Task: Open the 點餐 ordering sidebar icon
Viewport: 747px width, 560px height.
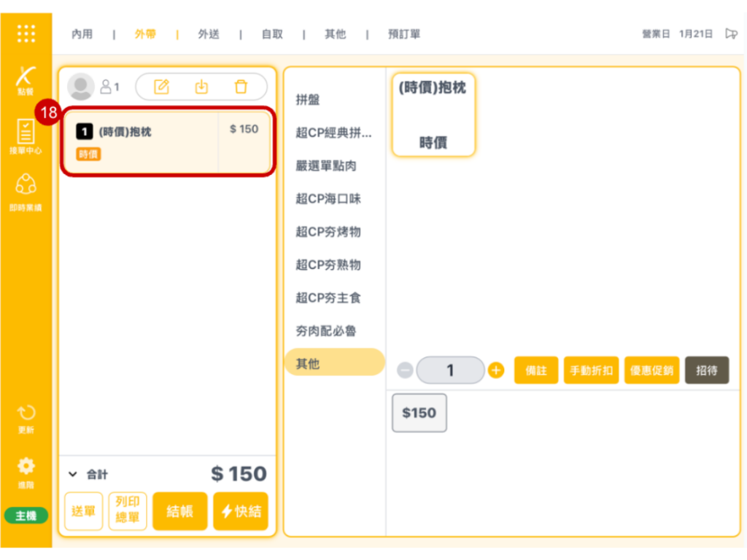Action: pos(26,79)
